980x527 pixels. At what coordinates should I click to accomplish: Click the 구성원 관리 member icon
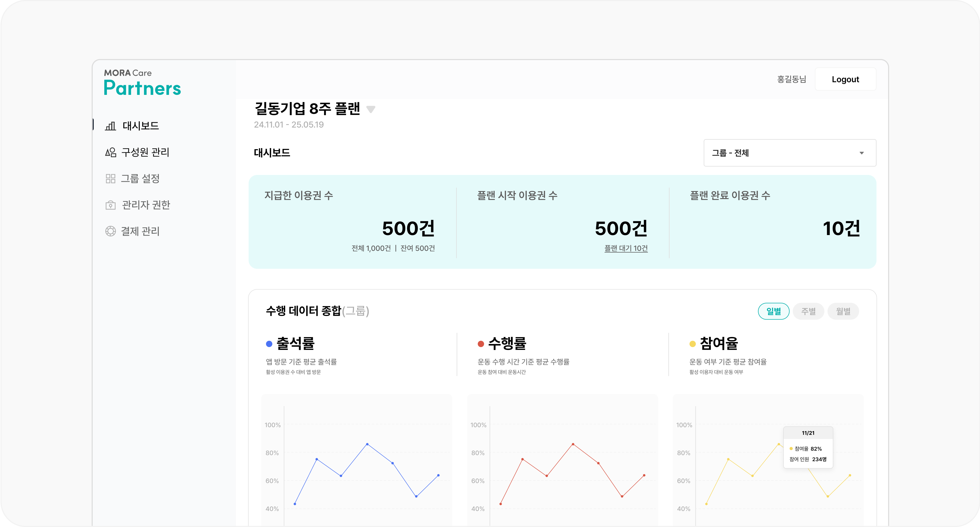[110, 152]
